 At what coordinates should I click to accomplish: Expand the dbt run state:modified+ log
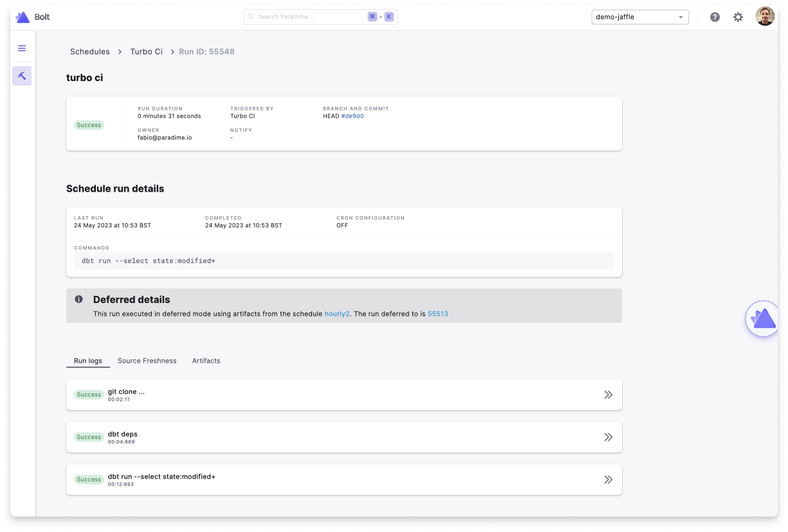608,479
